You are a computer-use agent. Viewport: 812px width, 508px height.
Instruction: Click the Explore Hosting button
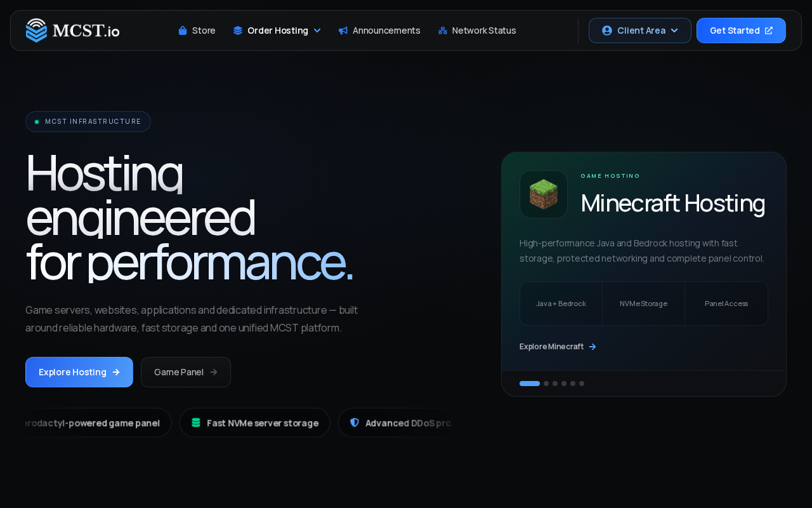(x=79, y=372)
